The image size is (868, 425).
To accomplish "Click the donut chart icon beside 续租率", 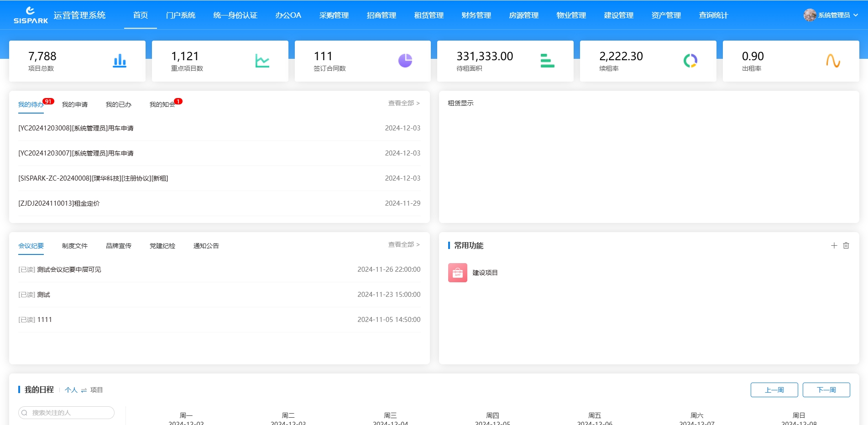I will coord(690,61).
